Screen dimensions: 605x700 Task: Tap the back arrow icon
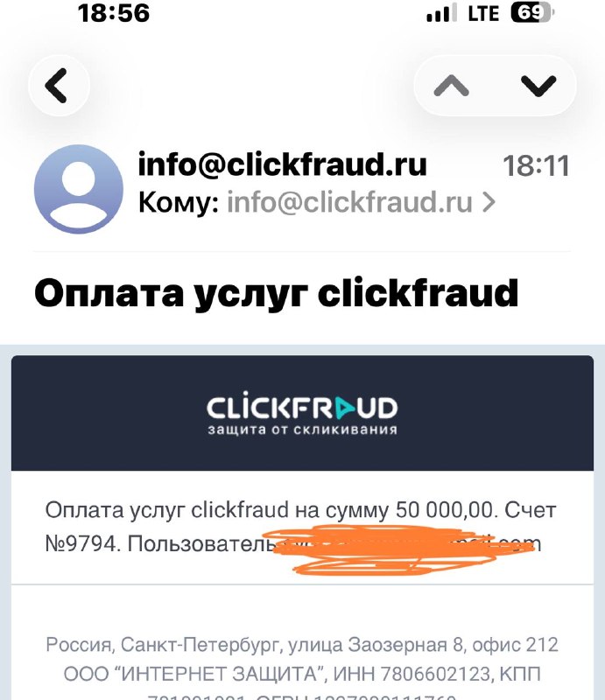(x=59, y=85)
